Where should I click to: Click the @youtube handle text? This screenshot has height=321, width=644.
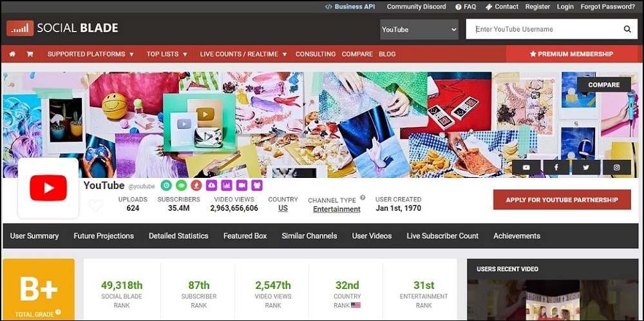(142, 186)
